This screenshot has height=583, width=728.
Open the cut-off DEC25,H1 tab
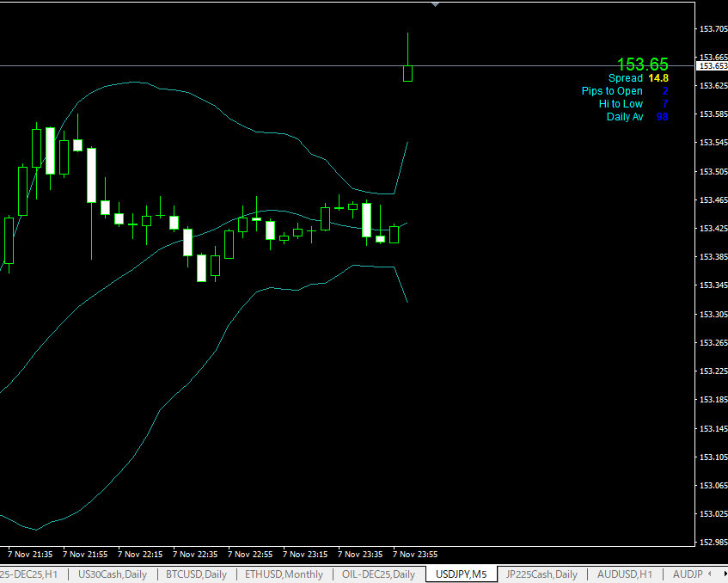point(29,574)
